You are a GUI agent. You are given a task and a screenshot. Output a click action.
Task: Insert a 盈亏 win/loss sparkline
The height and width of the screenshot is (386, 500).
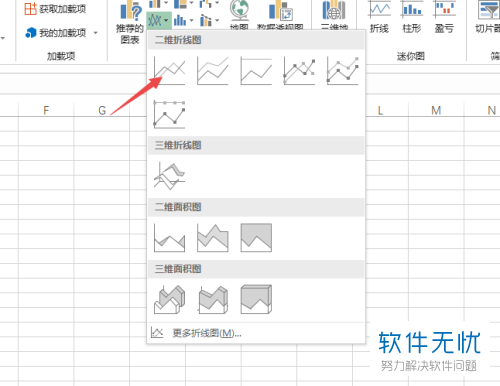445,17
